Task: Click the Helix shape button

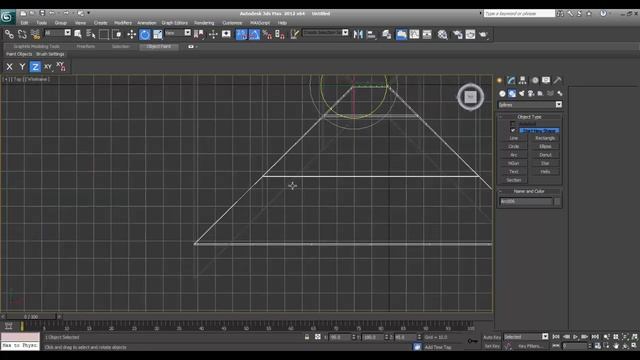Action: (545, 172)
